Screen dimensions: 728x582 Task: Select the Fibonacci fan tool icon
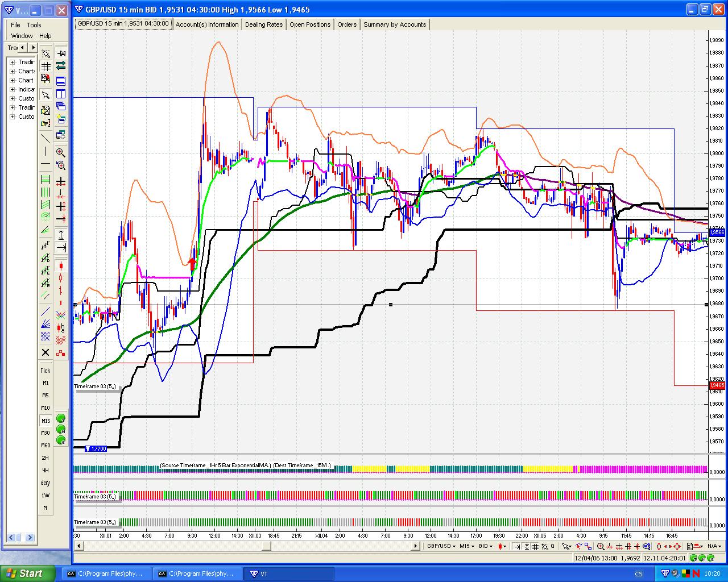45,325
